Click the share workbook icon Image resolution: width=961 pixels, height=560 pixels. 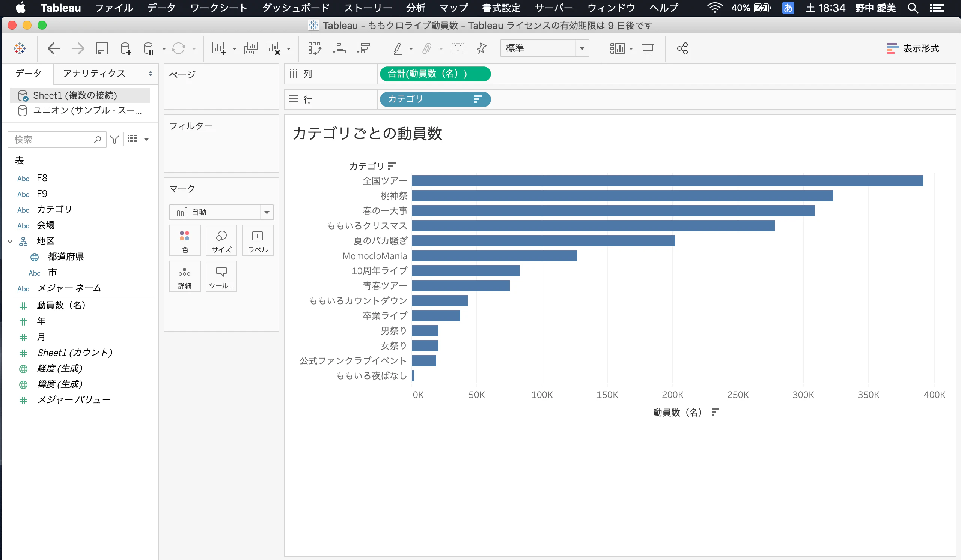(x=682, y=48)
